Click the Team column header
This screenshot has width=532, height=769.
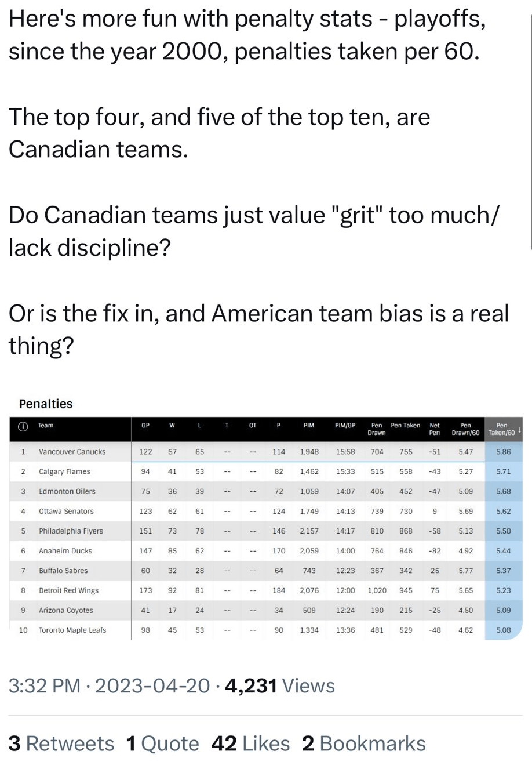tap(46, 426)
